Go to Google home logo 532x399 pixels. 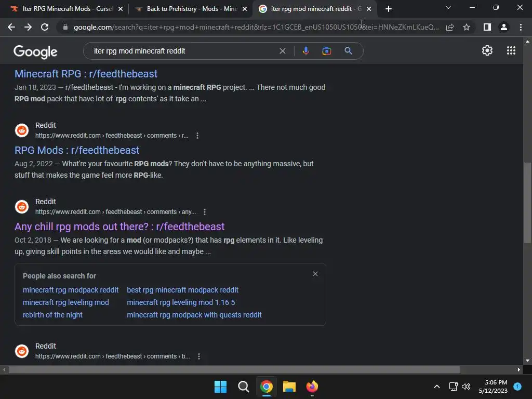point(35,51)
